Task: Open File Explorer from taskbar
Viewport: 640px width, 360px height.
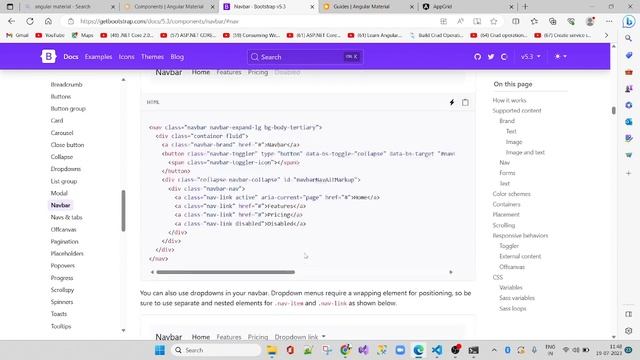Action: coord(271,350)
